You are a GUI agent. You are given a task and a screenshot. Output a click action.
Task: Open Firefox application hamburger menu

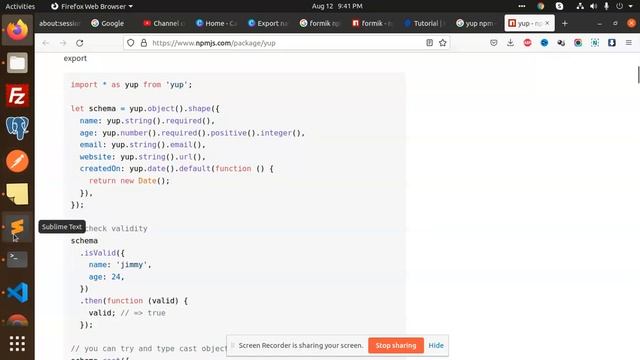[629, 43]
